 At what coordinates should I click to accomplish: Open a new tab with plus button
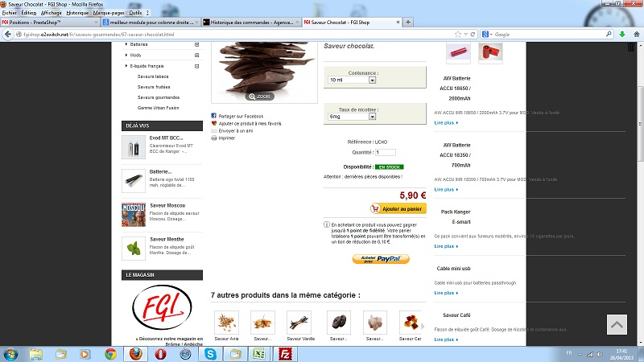408,23
